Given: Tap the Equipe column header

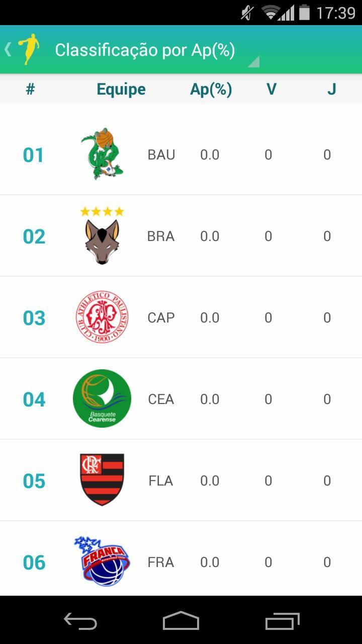Looking at the screenshot, I should [x=121, y=89].
